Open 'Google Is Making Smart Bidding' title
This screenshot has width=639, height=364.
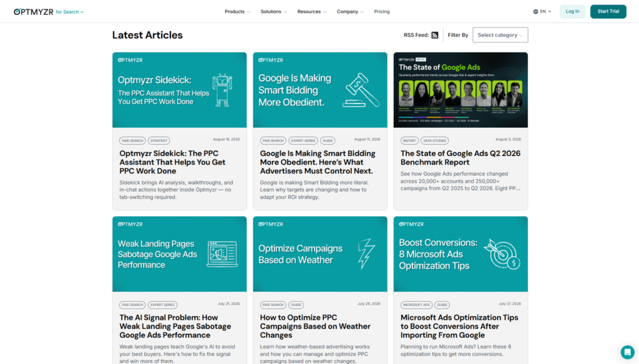[x=318, y=162]
